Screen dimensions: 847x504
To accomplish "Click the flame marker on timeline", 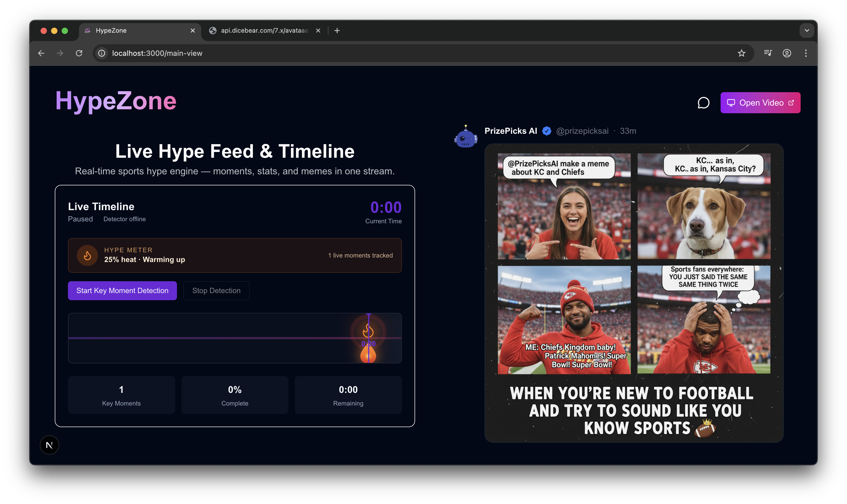I will [368, 331].
